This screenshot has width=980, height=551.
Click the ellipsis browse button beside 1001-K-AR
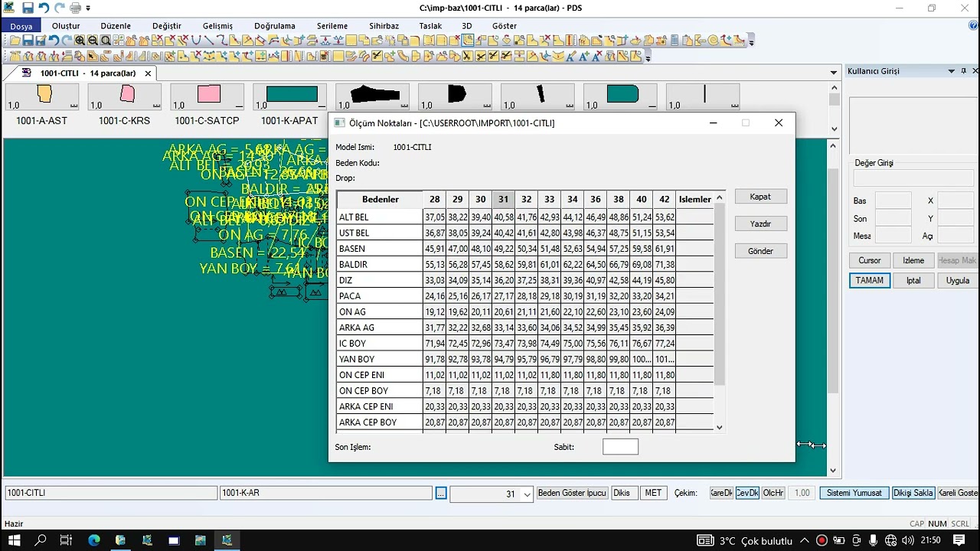(441, 494)
